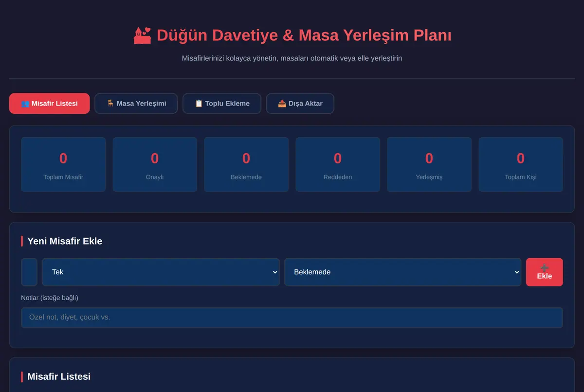Click the Misafir Listesi section heading

[59, 376]
